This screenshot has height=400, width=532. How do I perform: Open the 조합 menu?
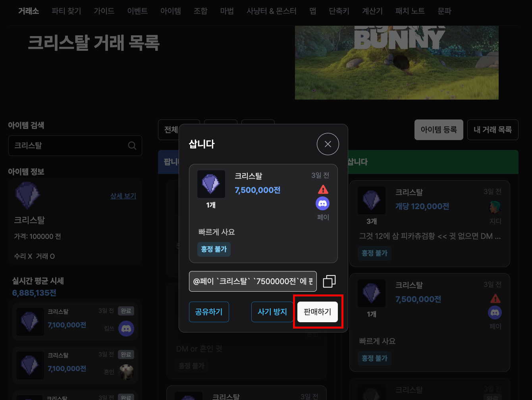tap(200, 11)
